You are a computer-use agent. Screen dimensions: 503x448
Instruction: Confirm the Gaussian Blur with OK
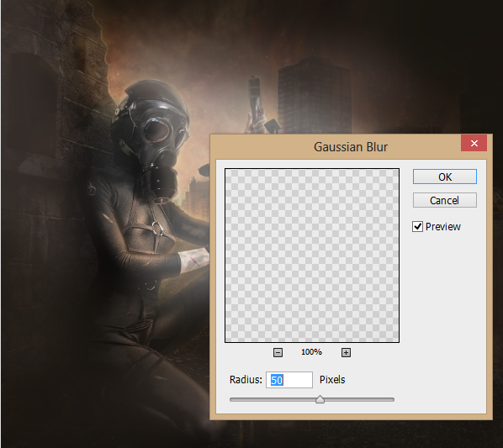click(445, 177)
